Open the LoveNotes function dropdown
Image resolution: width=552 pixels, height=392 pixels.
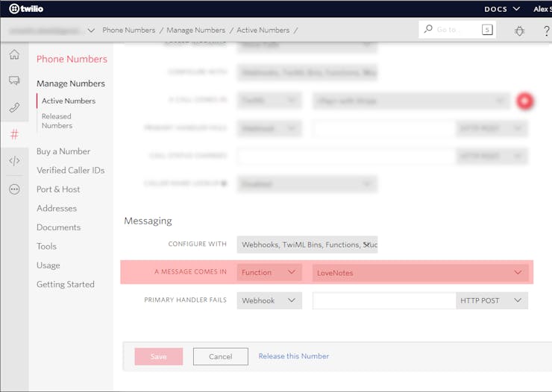420,273
